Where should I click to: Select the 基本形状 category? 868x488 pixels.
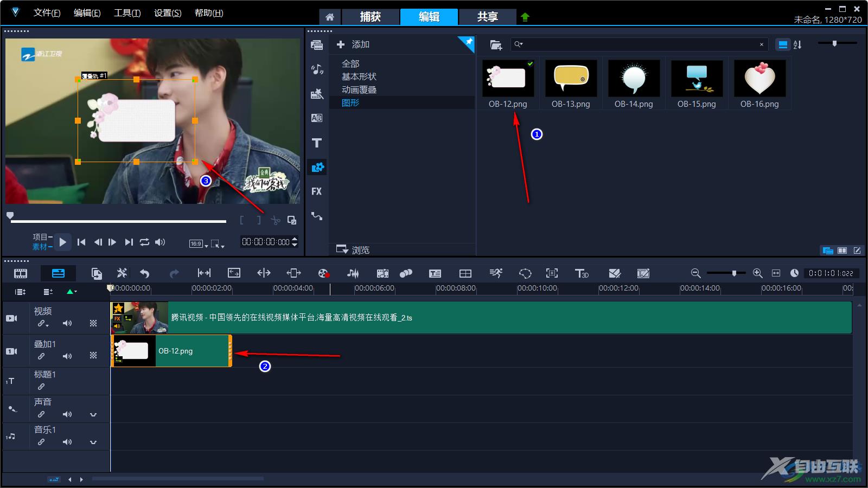coord(359,76)
